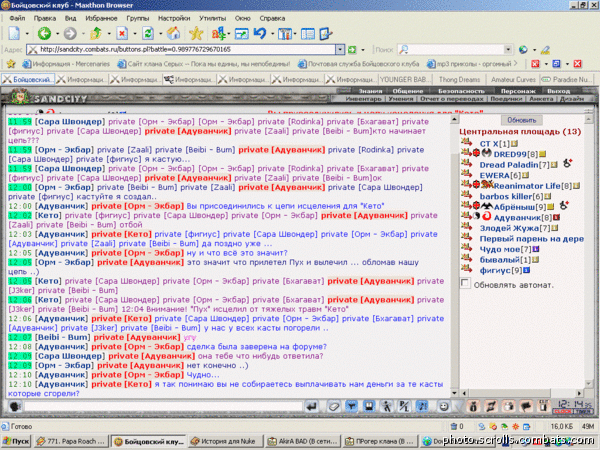The image size is (600, 450).
Task: Click the blue Undo closed tab arrow
Action: coord(260,34)
